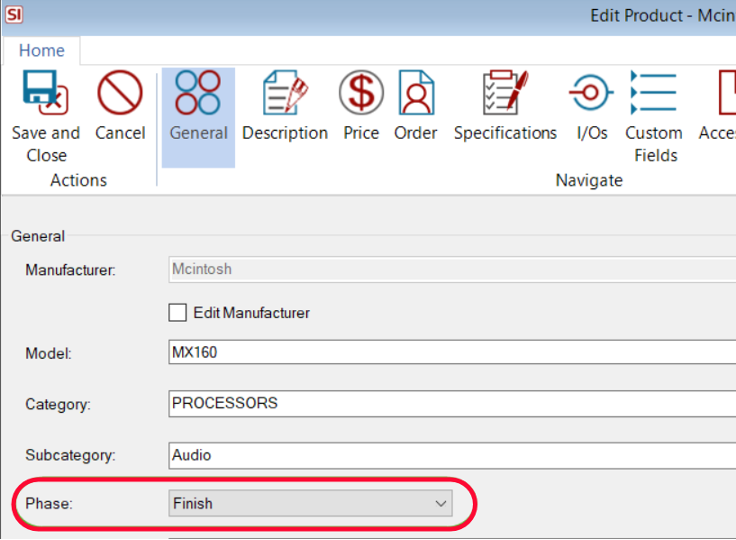Click the Save and Close icon
Screen dimensions: 736x540
(x=46, y=93)
